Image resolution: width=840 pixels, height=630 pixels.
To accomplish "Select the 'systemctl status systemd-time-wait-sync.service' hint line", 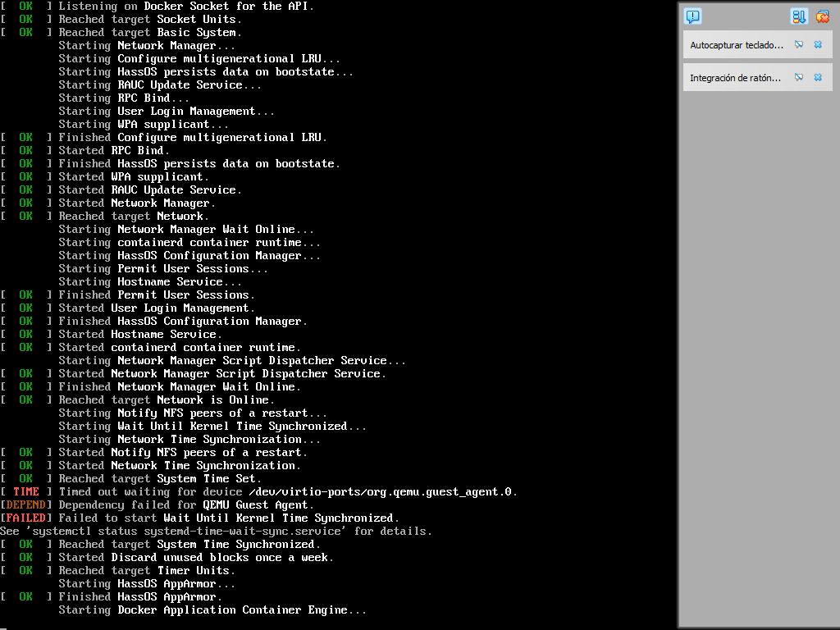I will pyautogui.click(x=216, y=532).
